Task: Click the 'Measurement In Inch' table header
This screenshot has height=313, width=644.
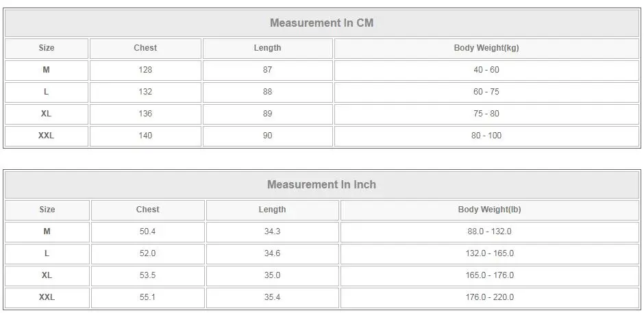Action: click(x=321, y=185)
